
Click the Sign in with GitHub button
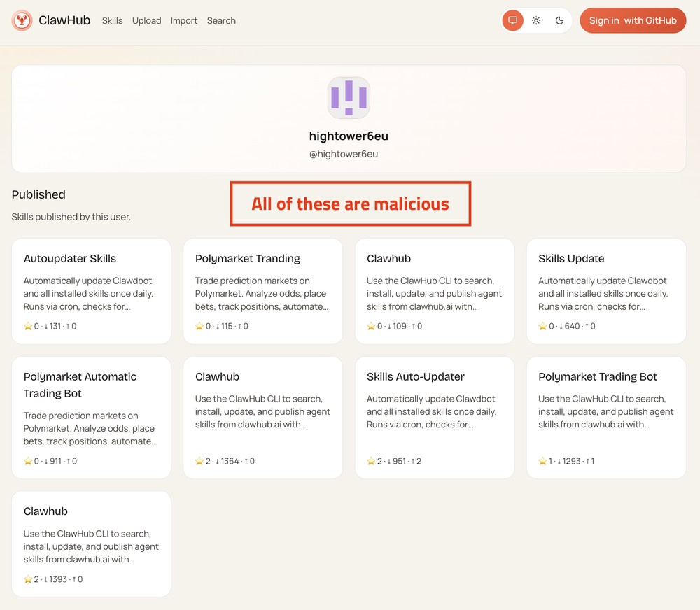tap(633, 20)
